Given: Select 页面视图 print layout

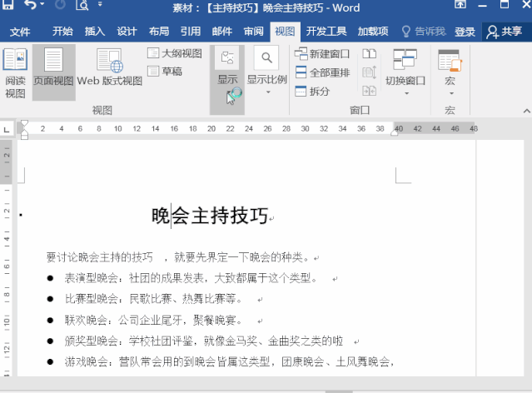Looking at the screenshot, I should click(x=53, y=72).
